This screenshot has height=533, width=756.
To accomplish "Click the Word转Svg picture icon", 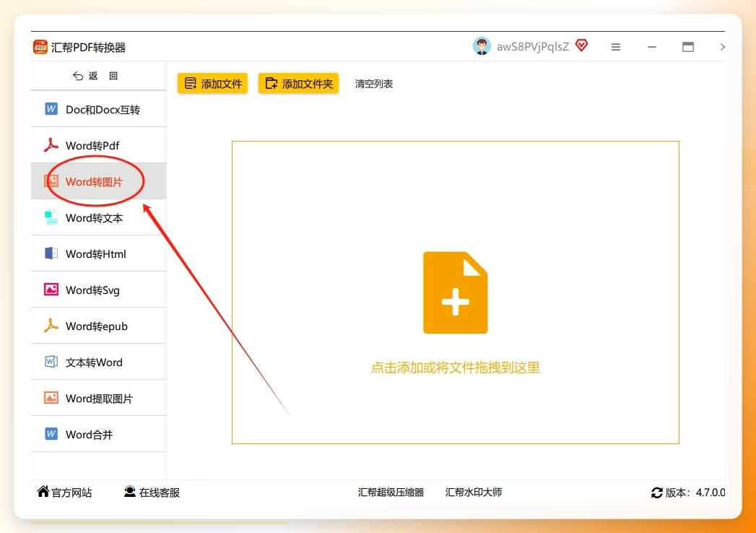I will pos(51,290).
